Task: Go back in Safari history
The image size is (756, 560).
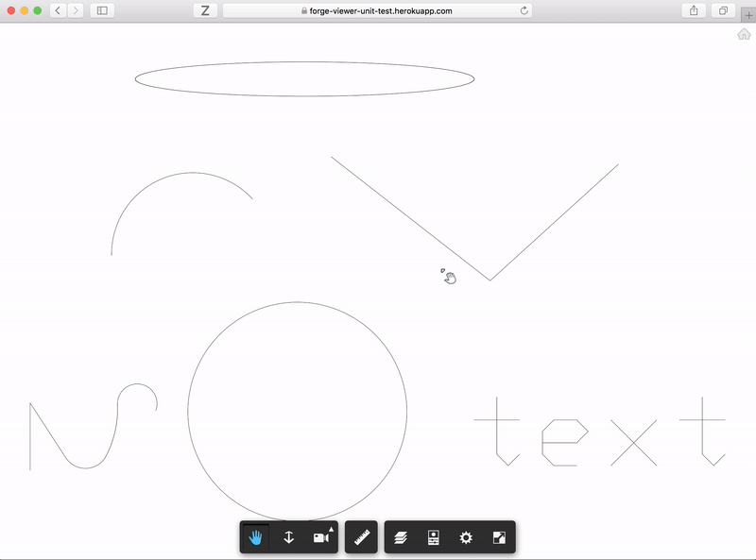Action: click(58, 10)
